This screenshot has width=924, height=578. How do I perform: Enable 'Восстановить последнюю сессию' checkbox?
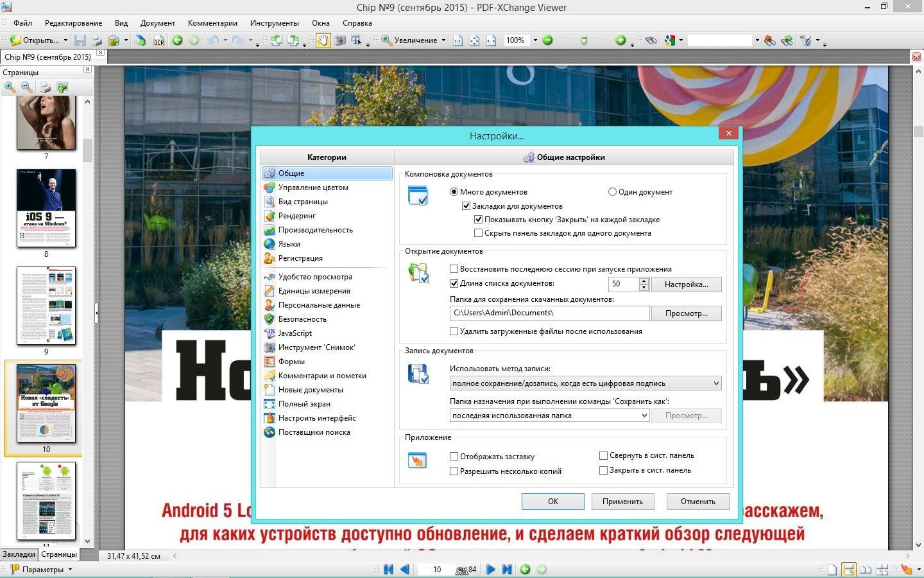click(454, 269)
